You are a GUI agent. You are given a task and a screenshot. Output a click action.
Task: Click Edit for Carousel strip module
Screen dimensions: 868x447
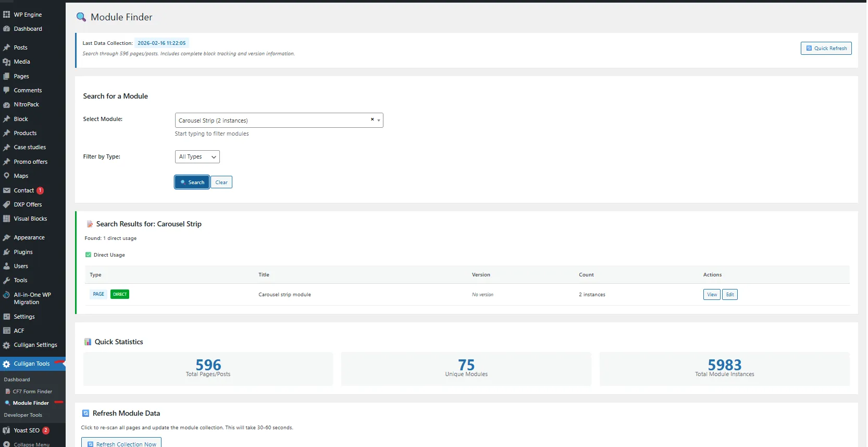[x=730, y=295]
